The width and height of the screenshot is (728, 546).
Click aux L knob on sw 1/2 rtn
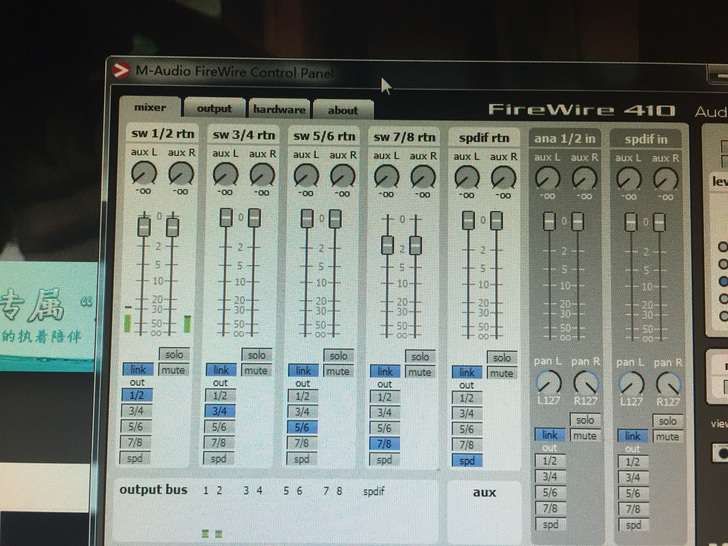coord(141,174)
